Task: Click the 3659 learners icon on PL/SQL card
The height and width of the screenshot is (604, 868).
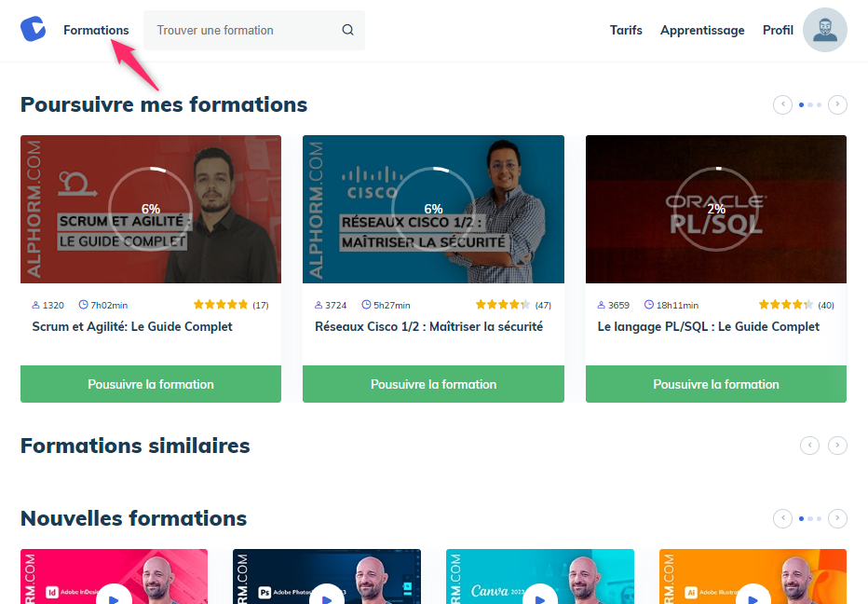Action: pyautogui.click(x=602, y=305)
